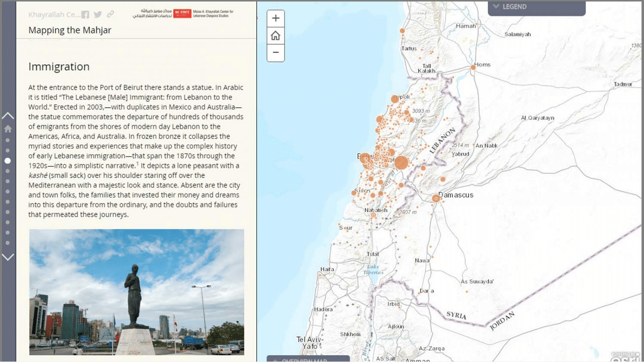Click the 'Nabatieh' map label
This screenshot has width=644, height=362.
point(376,210)
